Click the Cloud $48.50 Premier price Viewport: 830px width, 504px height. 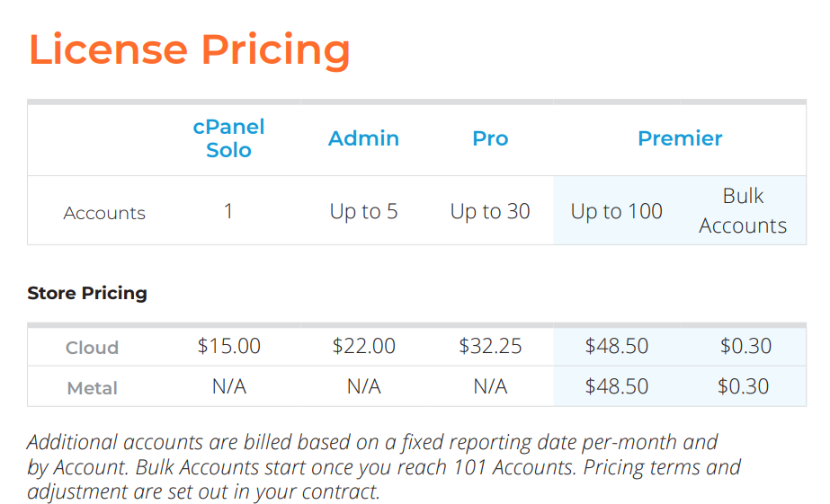tap(617, 347)
